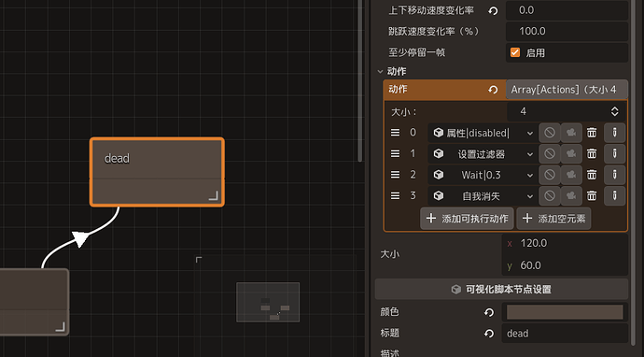Click the 上下移动速度变化率 value 0.0
The width and height of the screenshot is (644, 357).
[x=567, y=10]
